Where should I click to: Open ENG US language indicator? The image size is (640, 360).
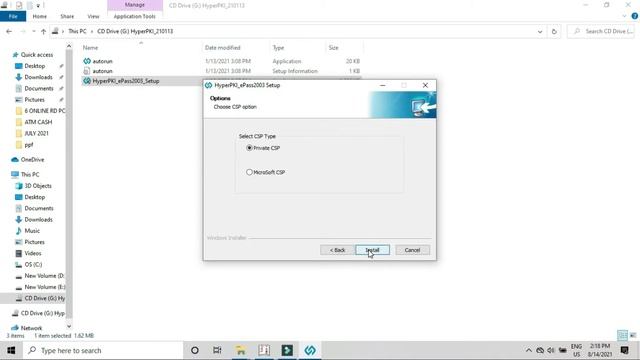[x=576, y=350]
